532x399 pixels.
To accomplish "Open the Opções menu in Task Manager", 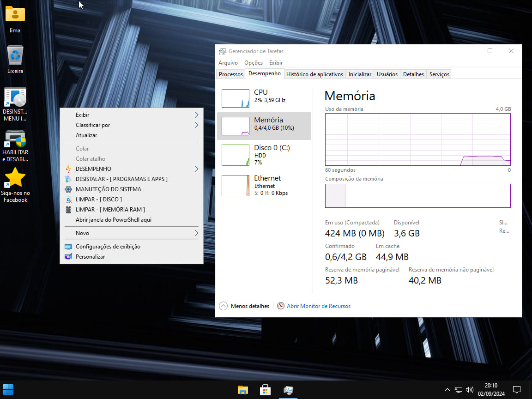I will tap(253, 63).
